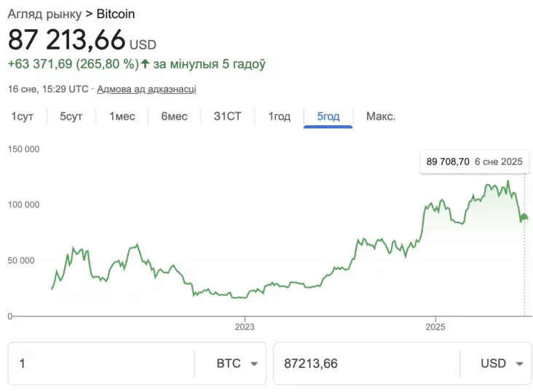Click the green up arrow icon
Image resolution: width=533 pixels, height=392 pixels.
point(145,64)
